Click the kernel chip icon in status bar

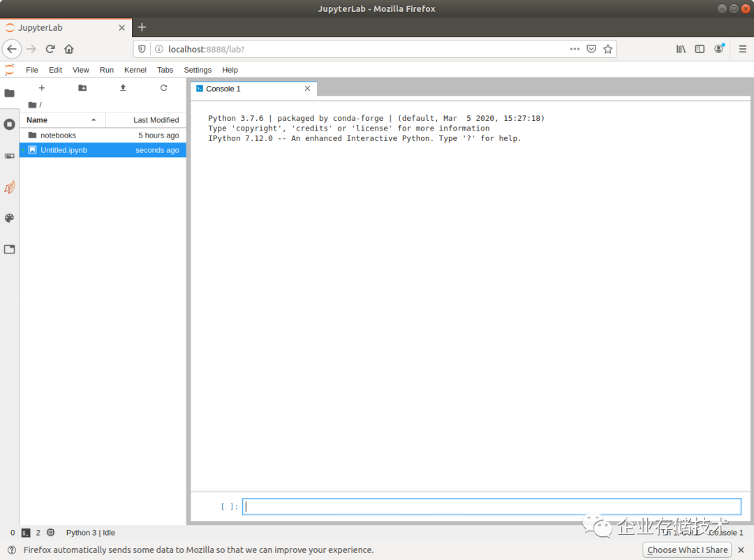click(x=50, y=533)
